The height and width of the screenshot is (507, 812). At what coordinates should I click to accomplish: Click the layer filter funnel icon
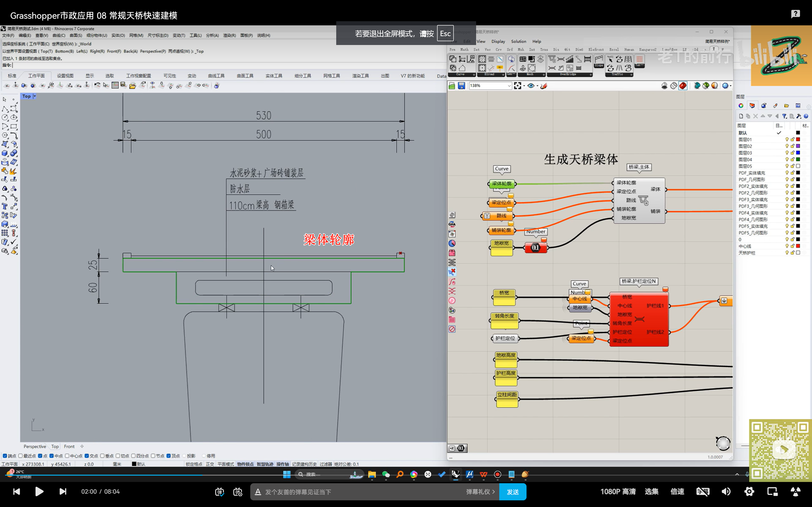click(x=784, y=116)
